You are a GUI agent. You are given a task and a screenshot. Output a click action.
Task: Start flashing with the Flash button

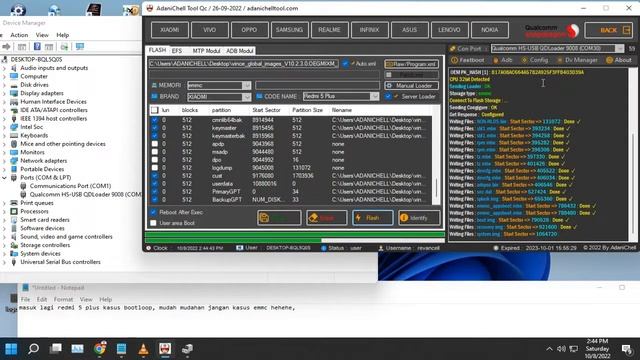coord(373,218)
